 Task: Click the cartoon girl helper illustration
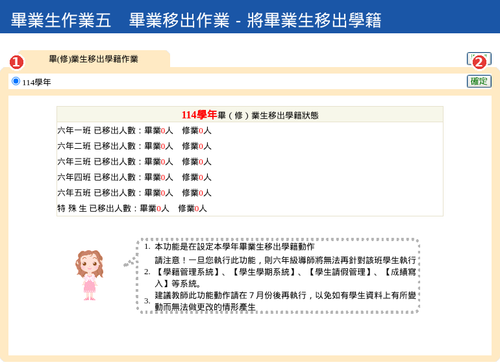point(89,275)
